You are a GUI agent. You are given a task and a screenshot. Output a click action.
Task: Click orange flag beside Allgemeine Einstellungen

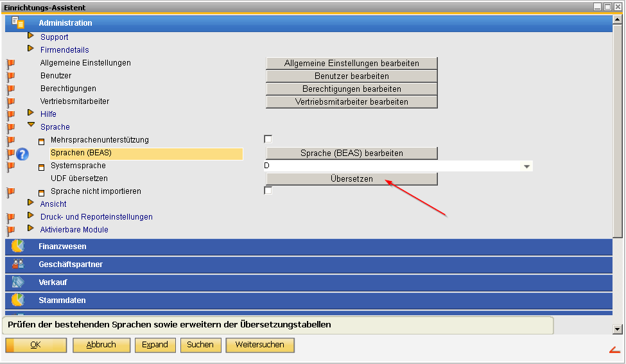[11, 64]
